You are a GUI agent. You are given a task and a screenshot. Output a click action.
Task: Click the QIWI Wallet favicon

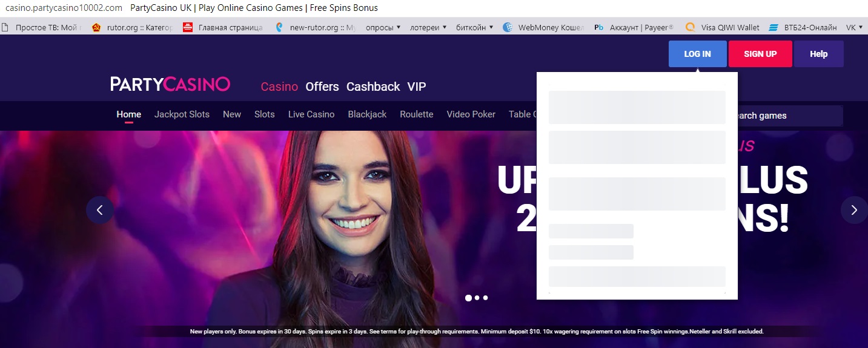point(690,27)
